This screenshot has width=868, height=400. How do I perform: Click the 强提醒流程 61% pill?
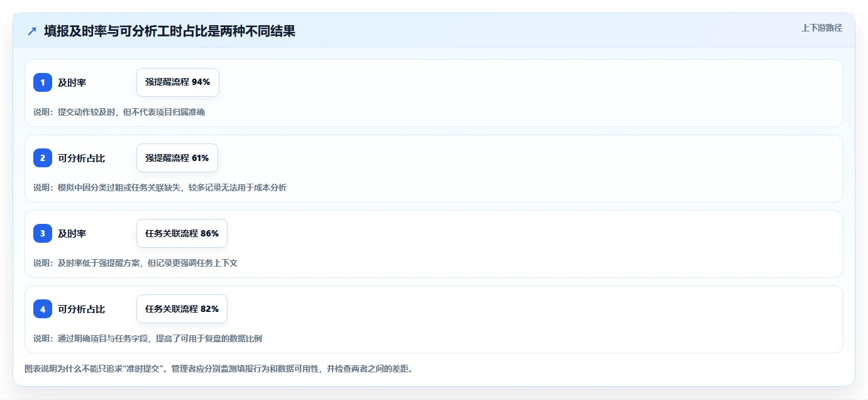[177, 158]
